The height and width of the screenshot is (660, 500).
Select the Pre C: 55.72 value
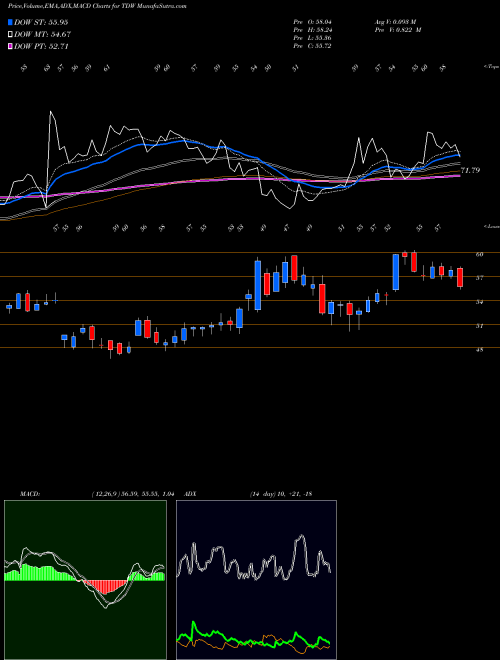[312, 46]
